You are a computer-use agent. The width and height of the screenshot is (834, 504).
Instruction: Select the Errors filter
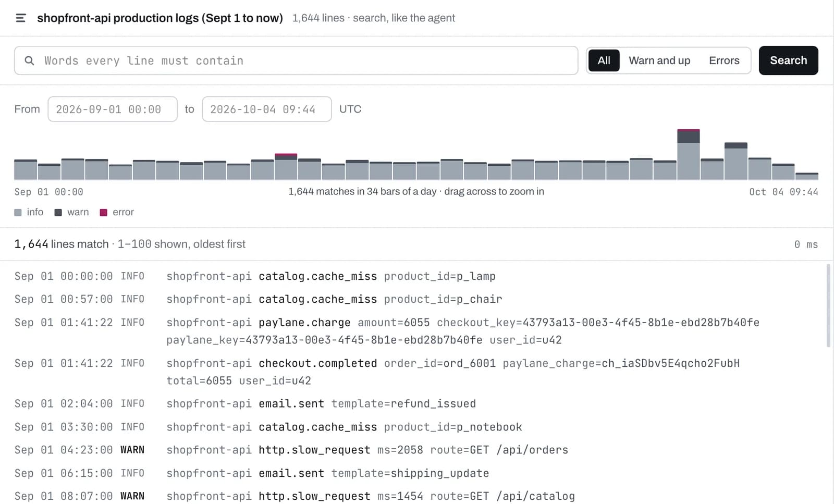(724, 60)
